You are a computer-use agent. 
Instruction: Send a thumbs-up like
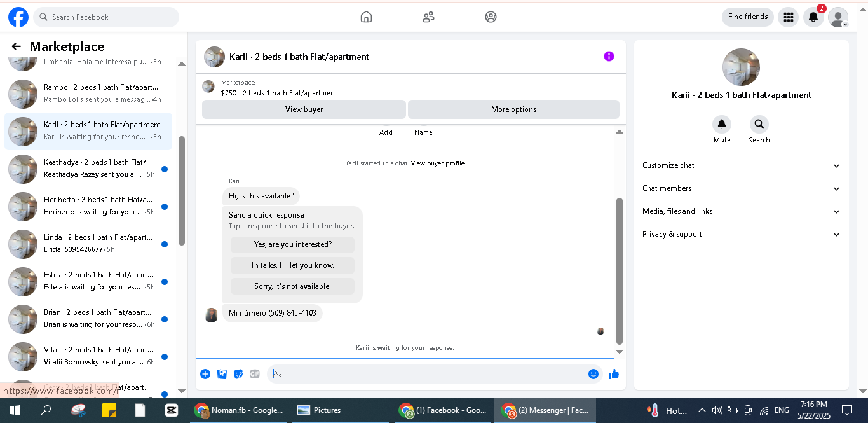(613, 374)
